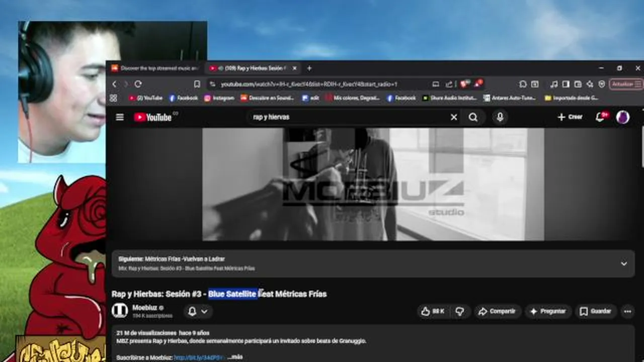Expand the Mix playlist panel chevron
Viewport: 644px width, 362px height.
tap(624, 263)
